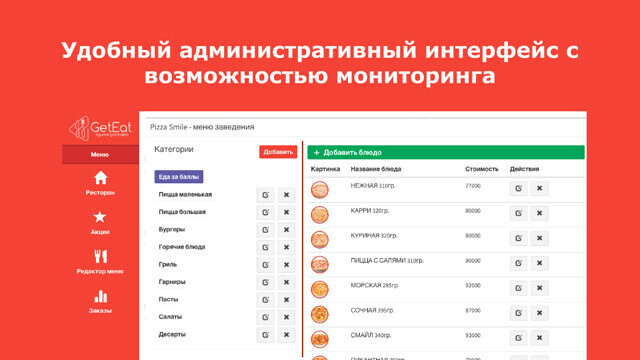Click the GetEat logo
640x360 pixels.
(x=100, y=128)
